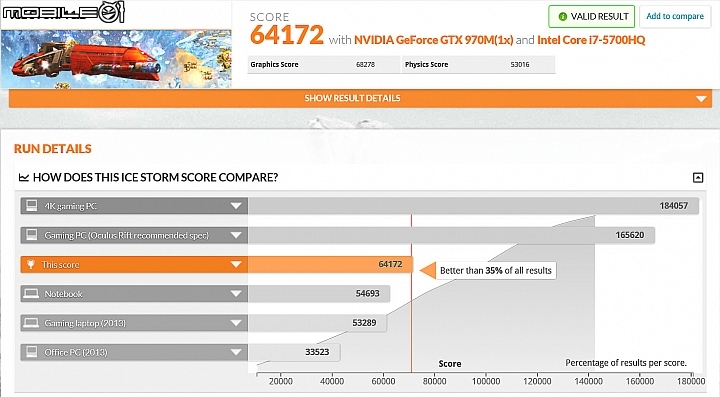Click the 165620 value on the Gaming PC bar
Image resolution: width=720 pixels, height=397 pixels.
pos(630,235)
